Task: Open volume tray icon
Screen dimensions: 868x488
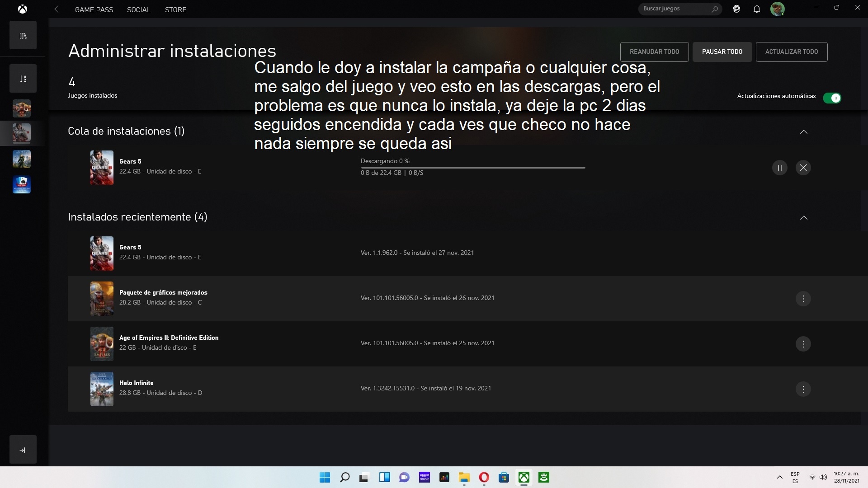Action: [x=823, y=477]
